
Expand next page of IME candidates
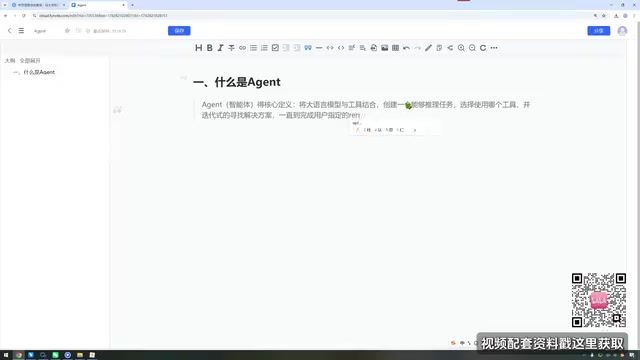pos(415,130)
